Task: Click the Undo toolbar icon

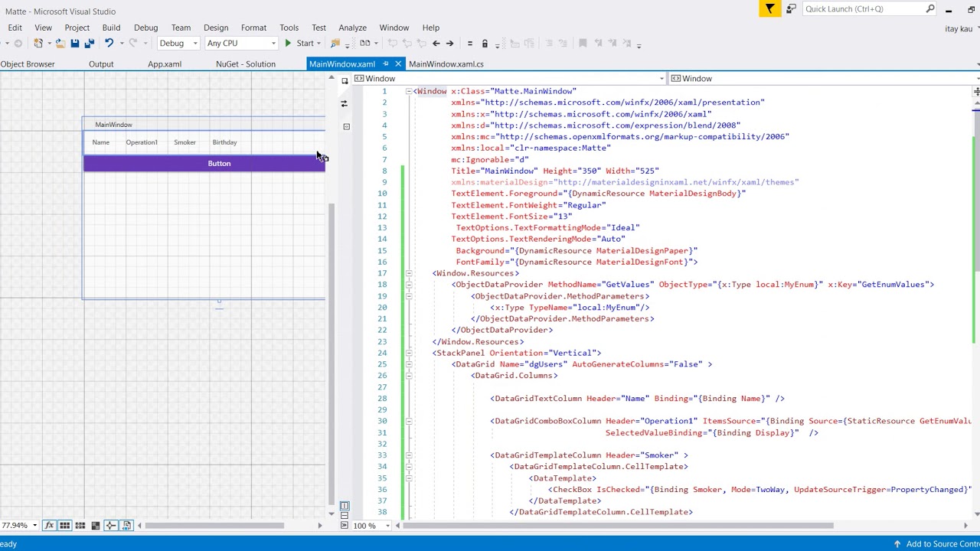Action: pyautogui.click(x=109, y=44)
